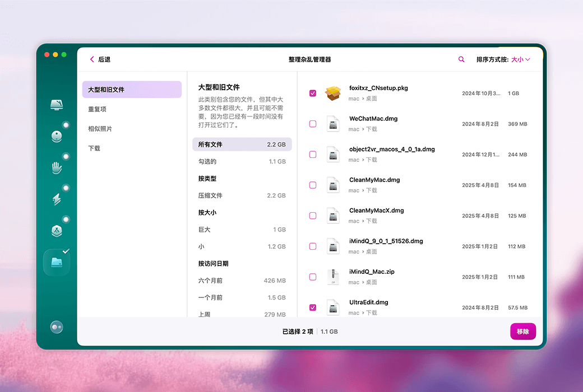Click file name WeChatMac.dmg
The image size is (583, 392).
coord(373,119)
